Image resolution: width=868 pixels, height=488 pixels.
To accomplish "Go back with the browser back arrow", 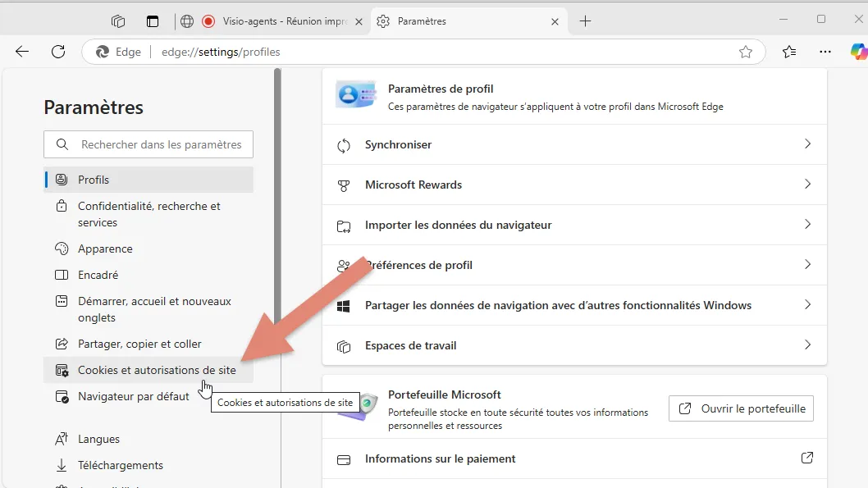I will click(x=22, y=52).
